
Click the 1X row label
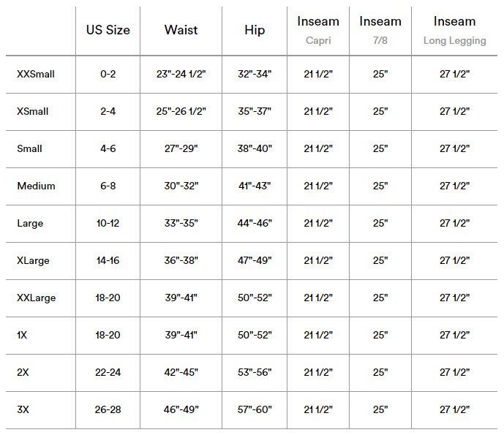tap(22, 335)
